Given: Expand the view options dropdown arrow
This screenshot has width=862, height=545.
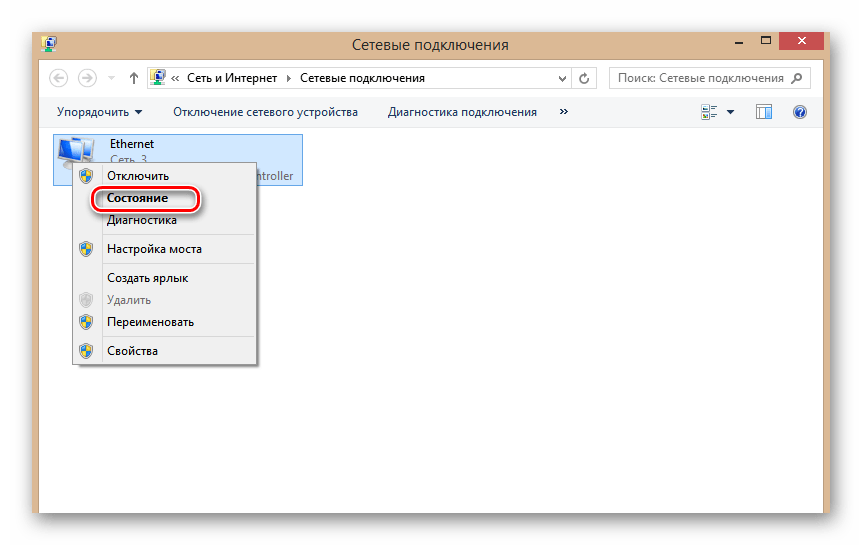Looking at the screenshot, I should click(x=730, y=112).
